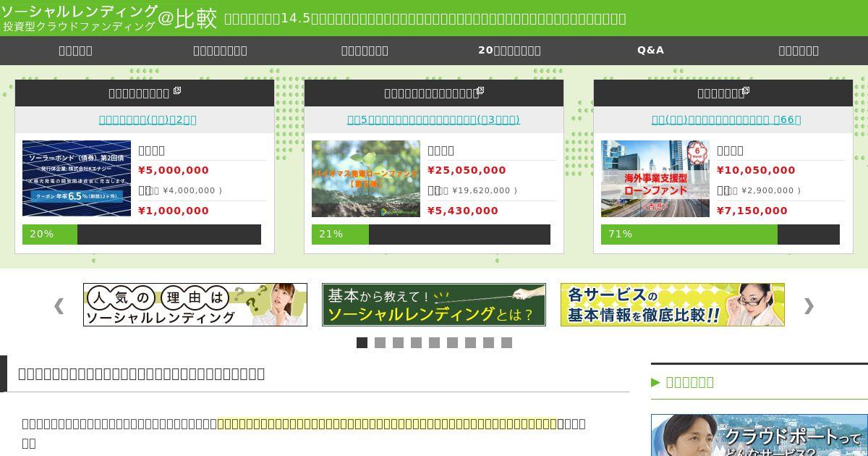
Task: Click the ¥1,000,000 amount
Action: click(174, 211)
